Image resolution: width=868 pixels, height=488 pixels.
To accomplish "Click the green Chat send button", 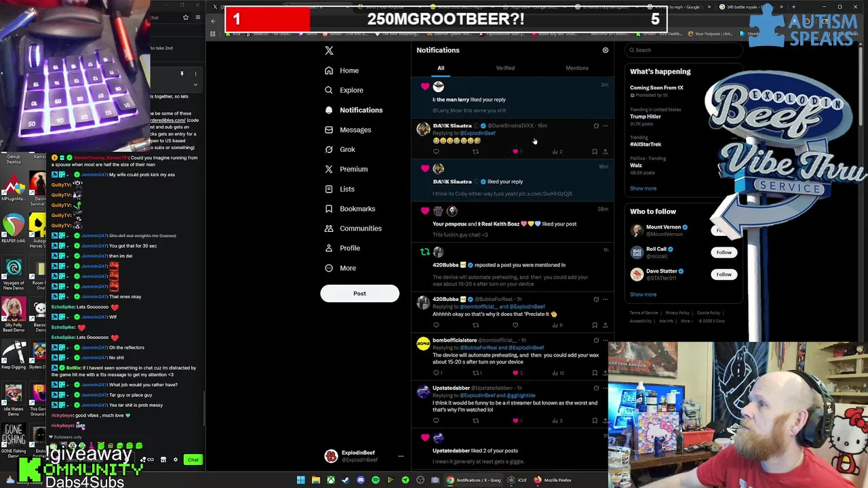I will click(x=193, y=460).
